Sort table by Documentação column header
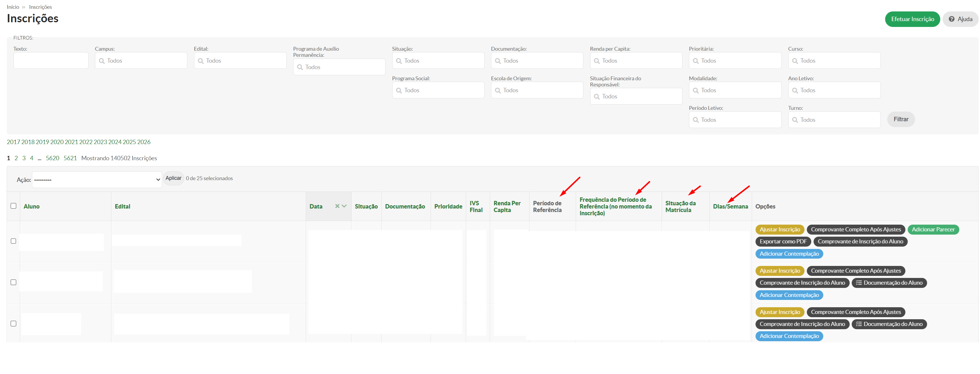 point(405,206)
